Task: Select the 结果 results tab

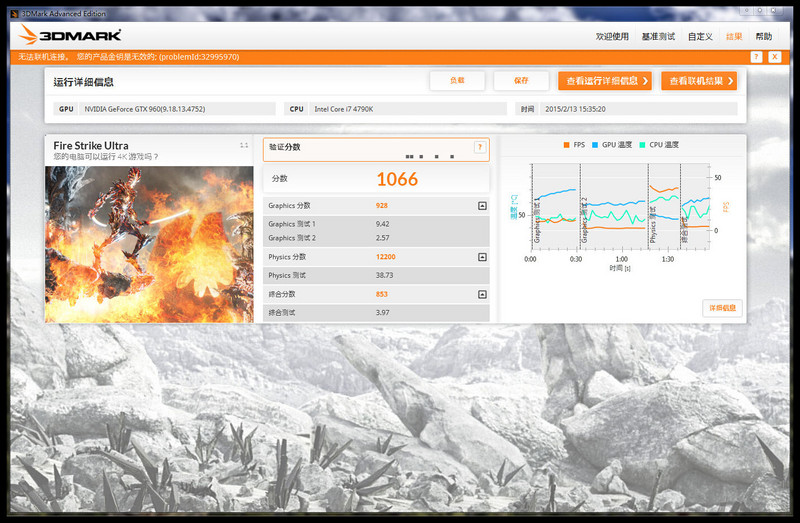Action: (734, 36)
